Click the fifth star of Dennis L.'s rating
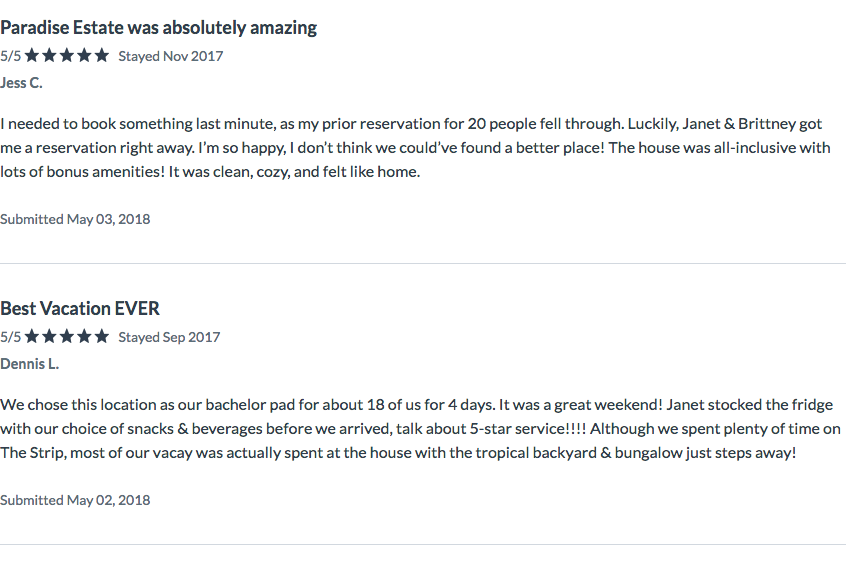Screen dimensions: 846x565 click(101, 336)
